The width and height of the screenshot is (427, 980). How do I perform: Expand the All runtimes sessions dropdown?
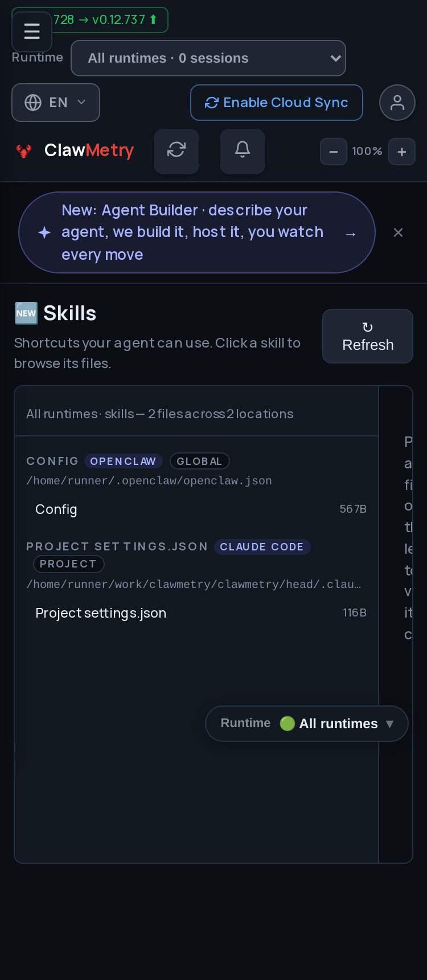tap(208, 58)
